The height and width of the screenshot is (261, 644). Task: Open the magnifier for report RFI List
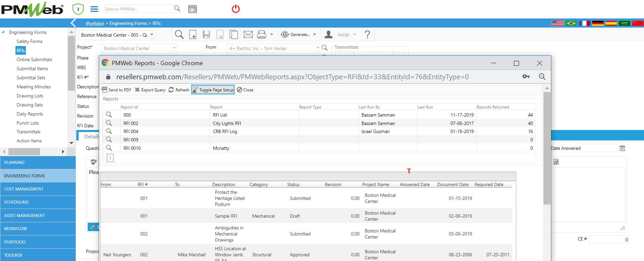(109, 115)
